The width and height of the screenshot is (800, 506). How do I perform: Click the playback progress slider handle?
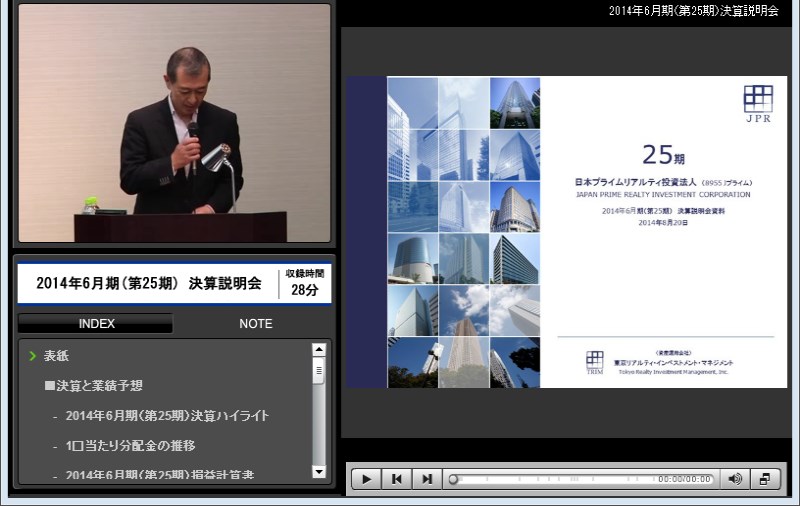click(453, 479)
